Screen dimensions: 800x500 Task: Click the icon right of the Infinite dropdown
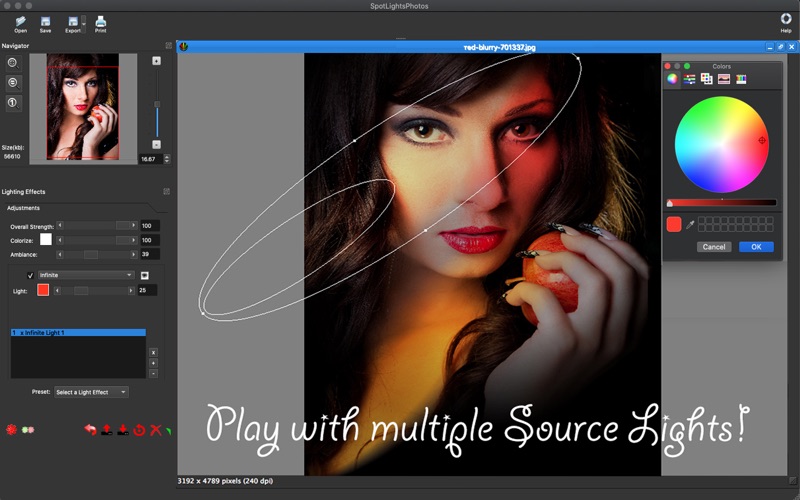click(145, 276)
